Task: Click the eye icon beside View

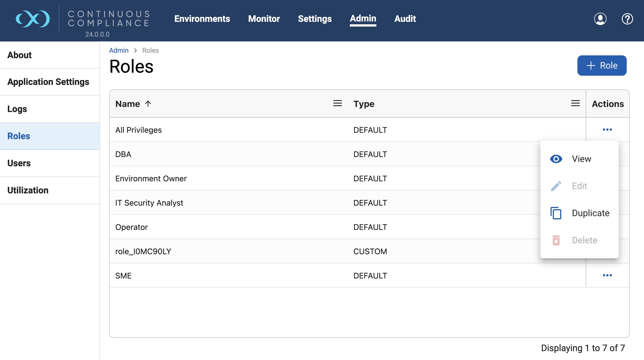Action: pos(556,159)
